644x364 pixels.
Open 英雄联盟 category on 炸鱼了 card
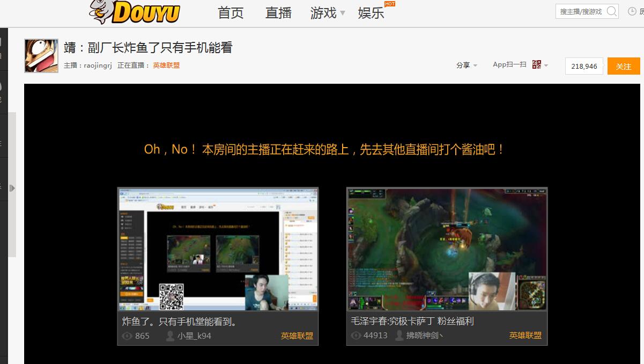click(x=297, y=336)
